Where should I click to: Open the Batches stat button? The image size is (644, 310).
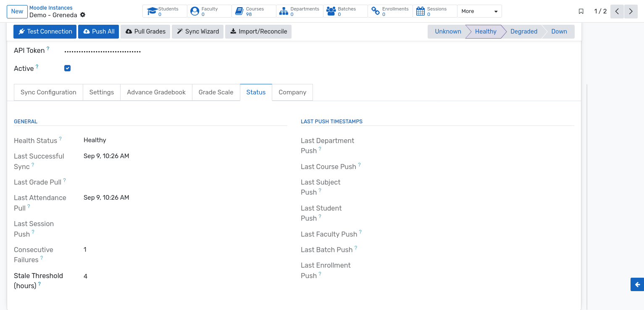click(x=345, y=11)
